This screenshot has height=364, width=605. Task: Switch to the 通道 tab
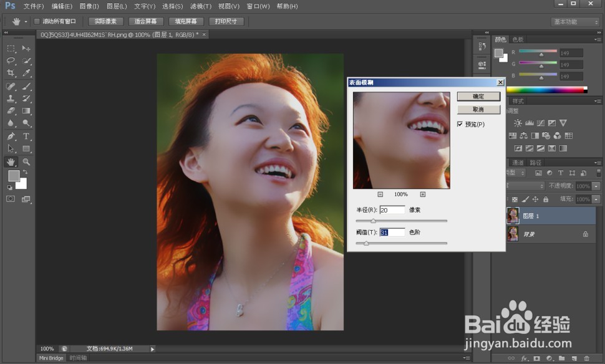pos(518,162)
